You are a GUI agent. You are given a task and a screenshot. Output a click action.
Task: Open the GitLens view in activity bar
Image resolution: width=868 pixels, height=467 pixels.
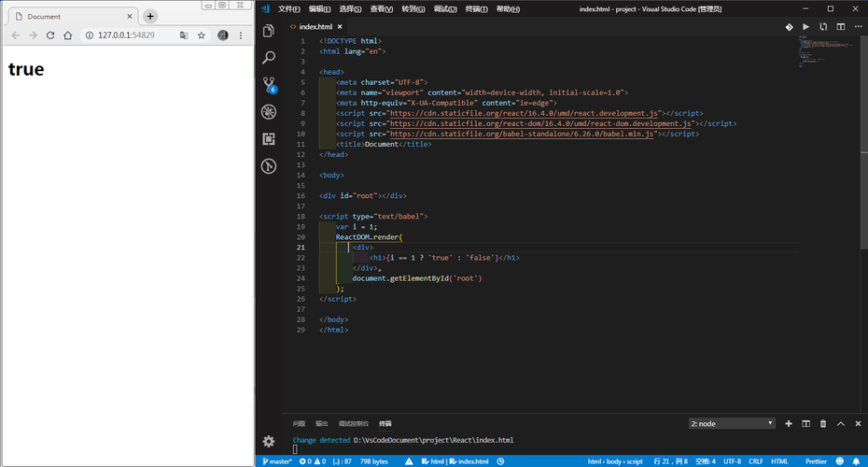tap(269, 166)
